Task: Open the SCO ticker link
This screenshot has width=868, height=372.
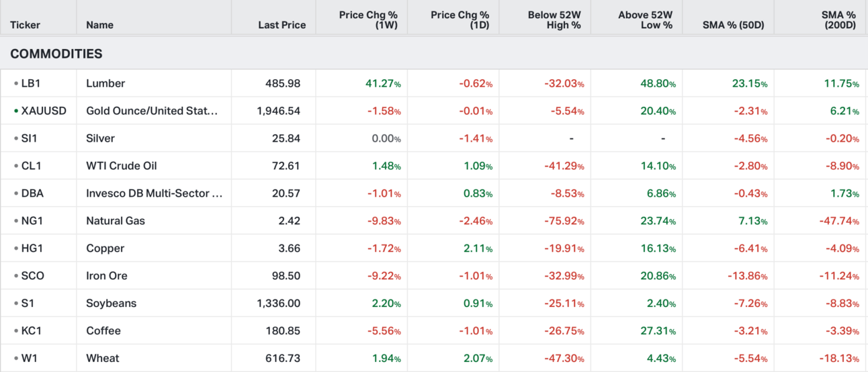Action: click(x=32, y=276)
